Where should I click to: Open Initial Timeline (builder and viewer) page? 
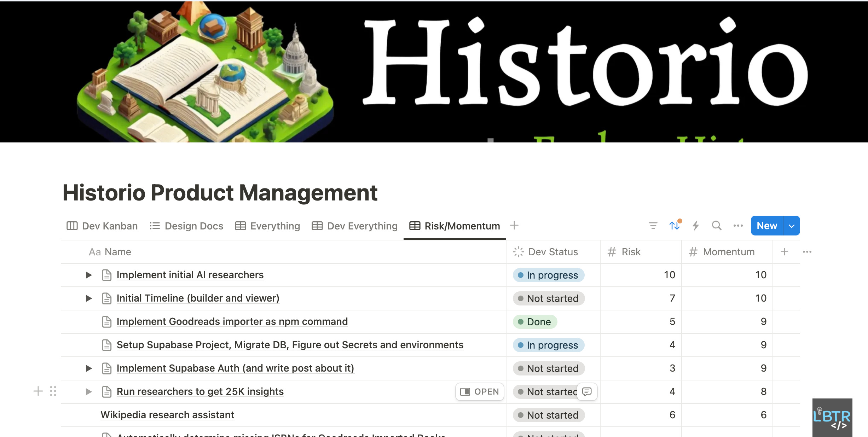point(198,298)
